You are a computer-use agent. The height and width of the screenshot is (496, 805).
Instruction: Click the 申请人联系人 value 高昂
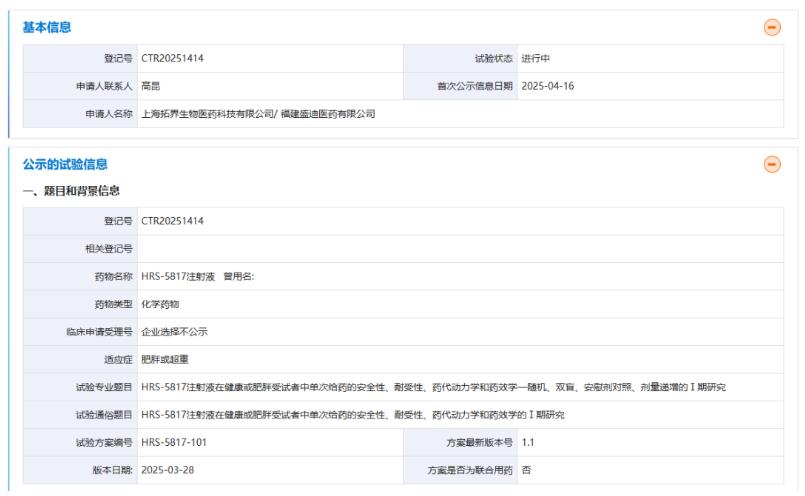tap(151, 86)
